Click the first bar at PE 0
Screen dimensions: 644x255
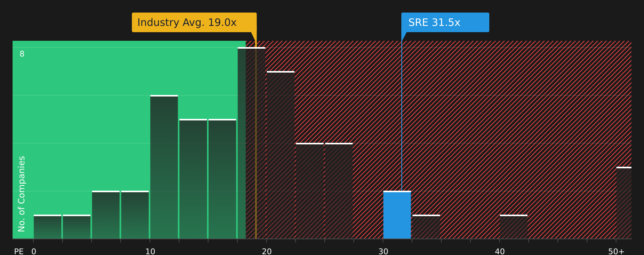point(48,227)
